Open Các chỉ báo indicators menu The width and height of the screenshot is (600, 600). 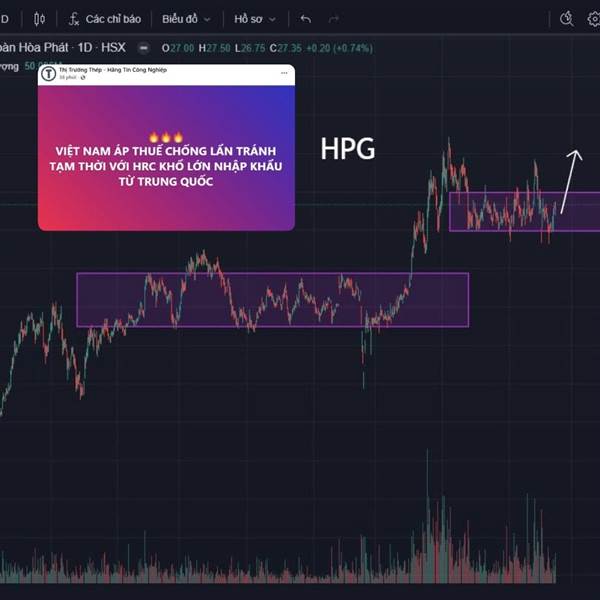click(113, 19)
